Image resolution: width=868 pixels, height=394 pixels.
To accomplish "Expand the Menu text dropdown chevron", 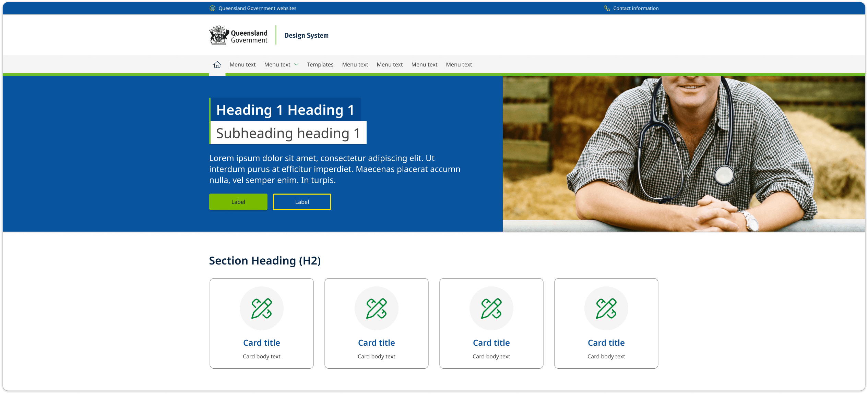I will [296, 64].
